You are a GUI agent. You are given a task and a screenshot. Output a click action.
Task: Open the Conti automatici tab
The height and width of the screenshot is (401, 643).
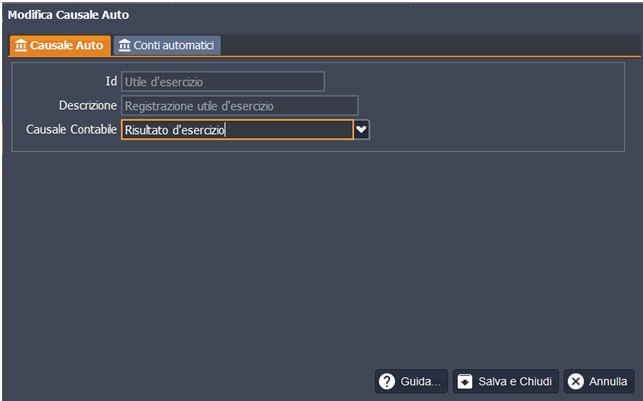[166, 46]
